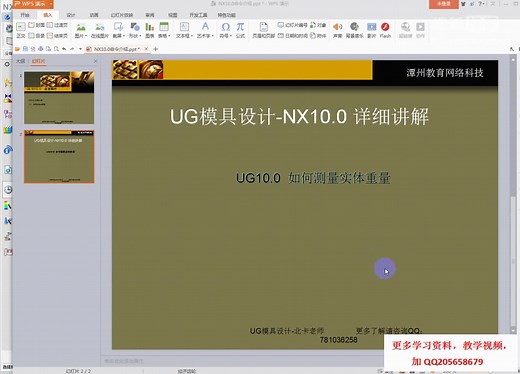Viewport: 520px width, 374px height.
Task: Switch to the 开始 ribbon tab
Action: (25, 15)
